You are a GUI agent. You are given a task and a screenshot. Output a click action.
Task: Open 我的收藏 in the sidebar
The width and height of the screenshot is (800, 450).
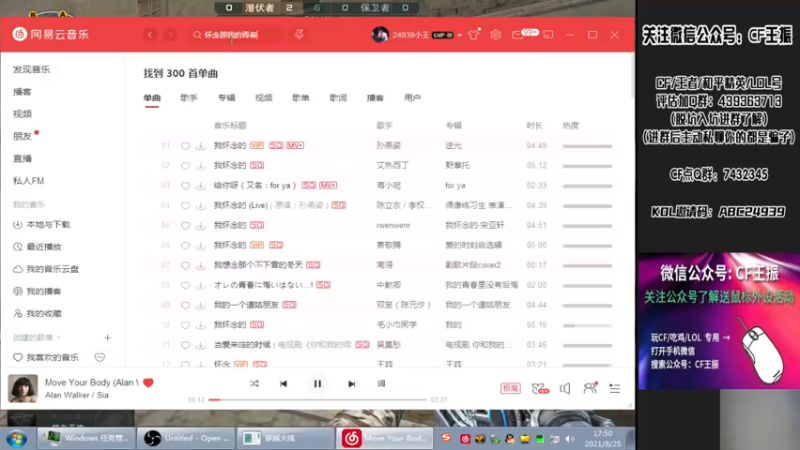tap(37, 313)
